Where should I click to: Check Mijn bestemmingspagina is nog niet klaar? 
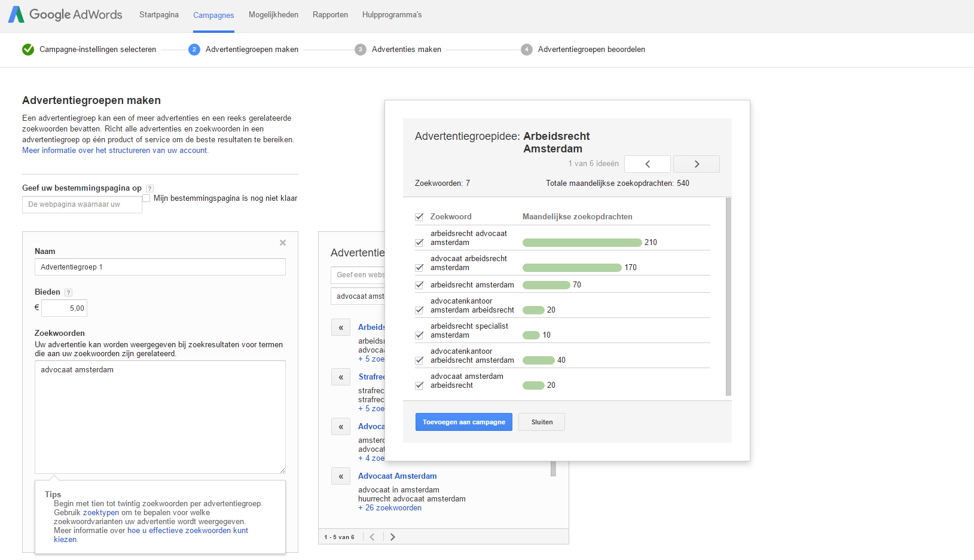click(146, 198)
